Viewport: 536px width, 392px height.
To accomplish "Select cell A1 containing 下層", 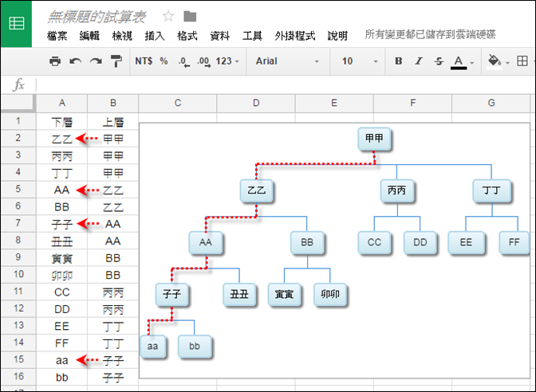I will coord(62,122).
